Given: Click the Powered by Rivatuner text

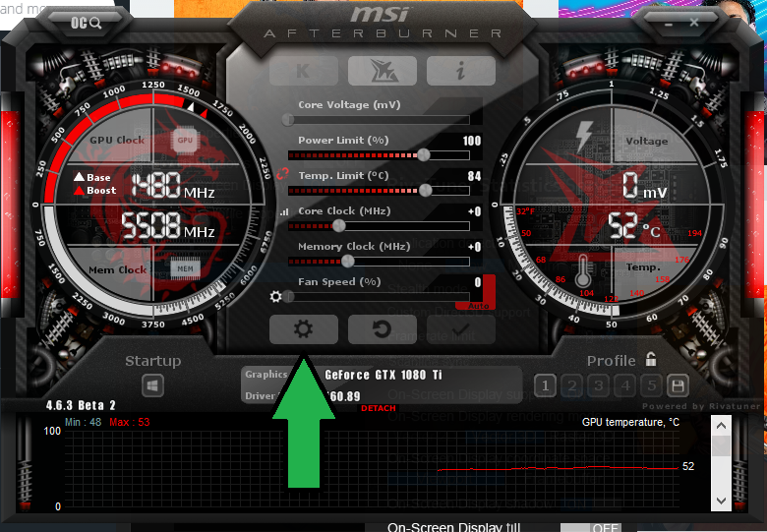Looking at the screenshot, I should (x=701, y=406).
